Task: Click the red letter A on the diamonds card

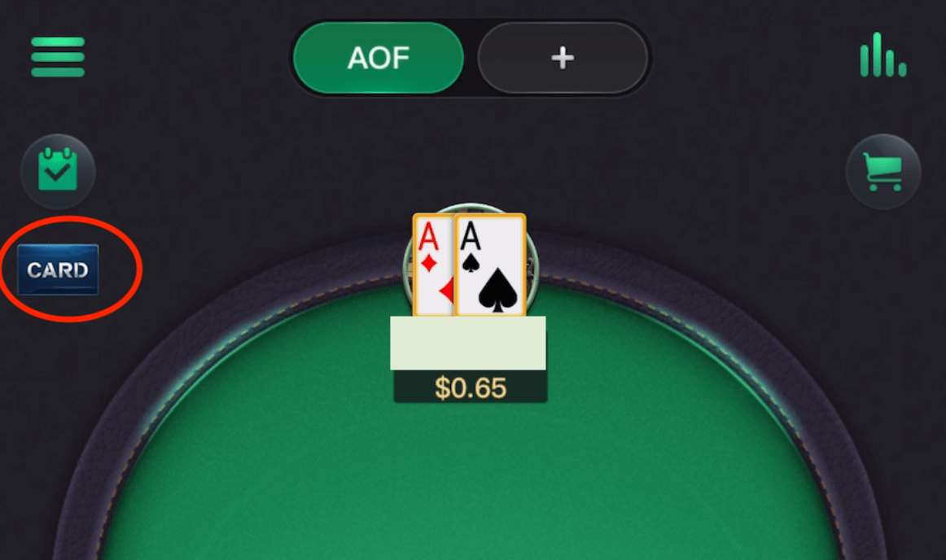Action: pos(428,237)
